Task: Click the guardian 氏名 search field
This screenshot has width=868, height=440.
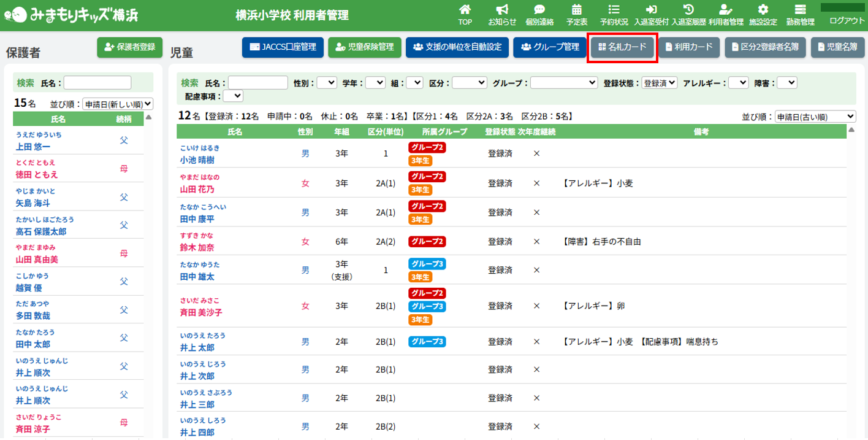Action: pos(97,82)
